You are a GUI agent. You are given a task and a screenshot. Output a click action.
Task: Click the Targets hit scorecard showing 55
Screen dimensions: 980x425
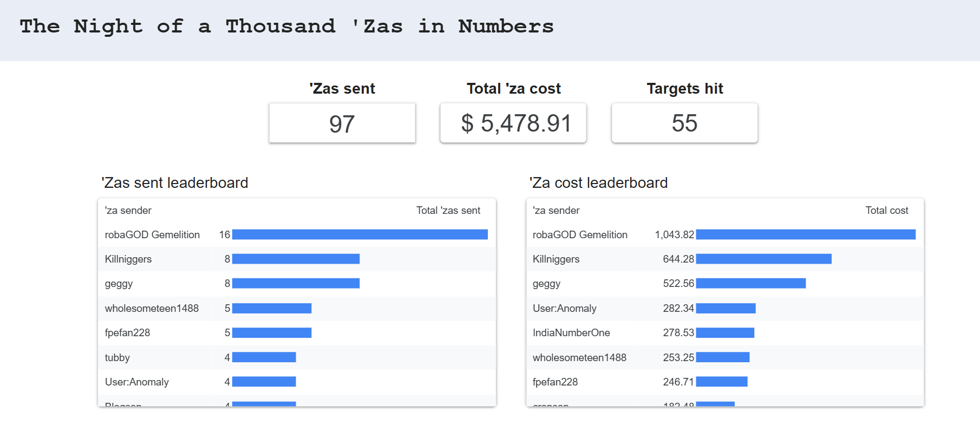pyautogui.click(x=684, y=123)
